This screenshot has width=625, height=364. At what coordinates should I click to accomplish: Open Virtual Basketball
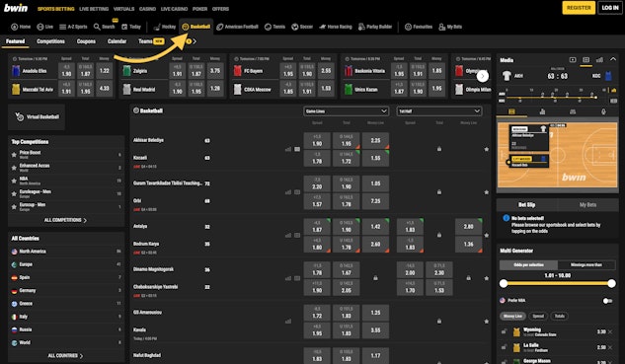[x=37, y=116]
